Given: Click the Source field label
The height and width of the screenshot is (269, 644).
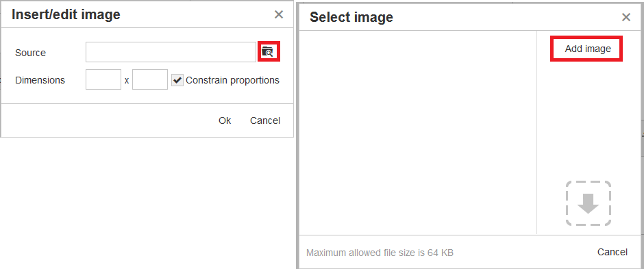Looking at the screenshot, I should pos(30,53).
